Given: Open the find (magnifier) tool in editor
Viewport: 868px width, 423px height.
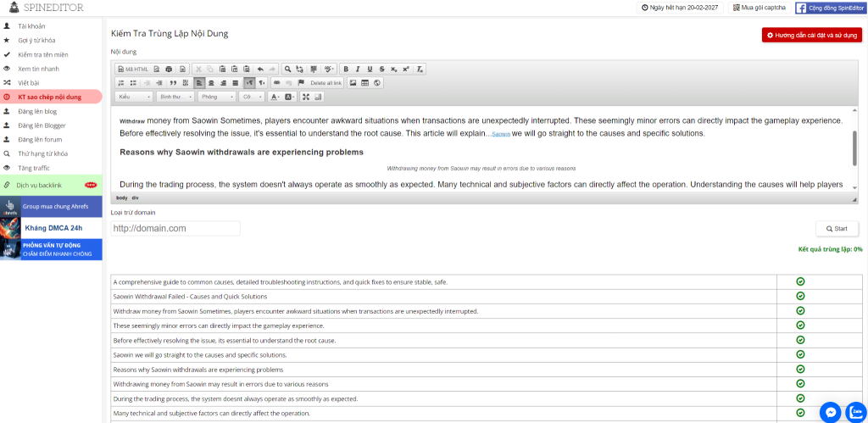Looking at the screenshot, I should click(288, 69).
